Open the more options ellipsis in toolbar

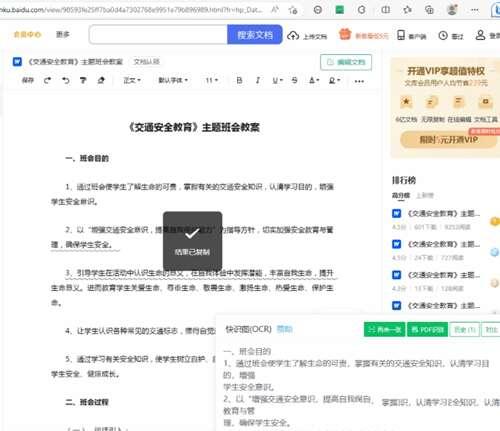(359, 81)
